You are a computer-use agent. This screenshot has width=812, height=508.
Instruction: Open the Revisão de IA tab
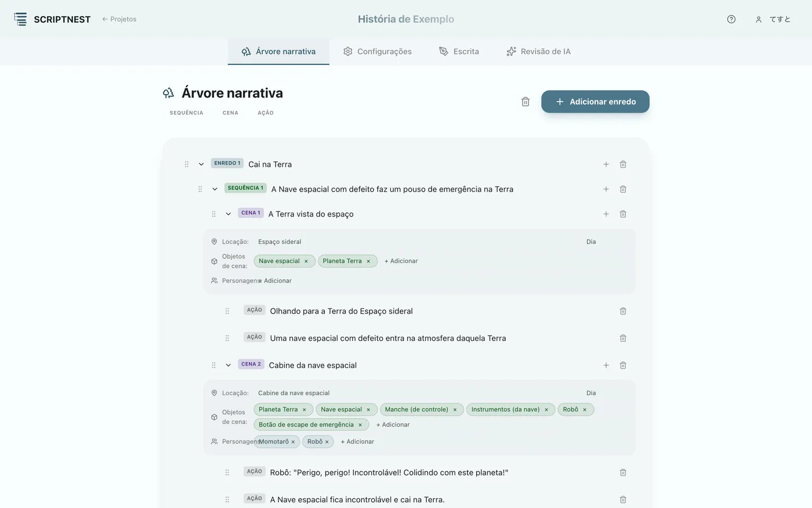pyautogui.click(x=538, y=52)
